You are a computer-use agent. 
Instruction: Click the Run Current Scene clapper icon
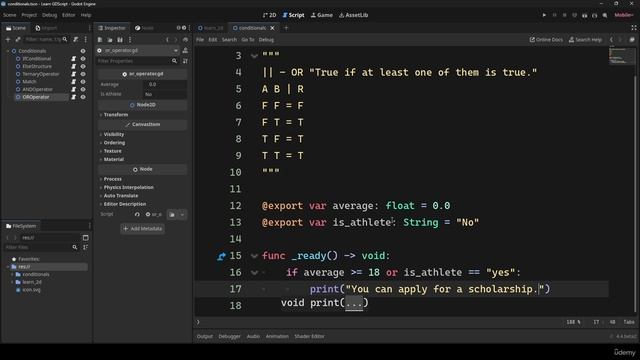tap(584, 15)
